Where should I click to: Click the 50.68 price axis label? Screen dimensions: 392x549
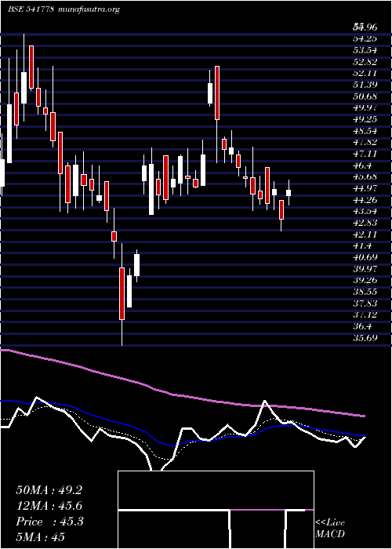(365, 96)
